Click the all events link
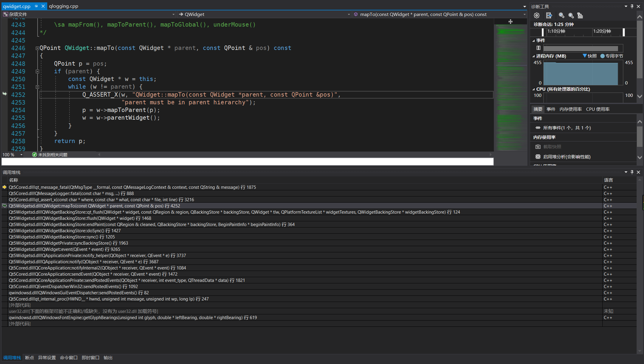 [567, 128]
